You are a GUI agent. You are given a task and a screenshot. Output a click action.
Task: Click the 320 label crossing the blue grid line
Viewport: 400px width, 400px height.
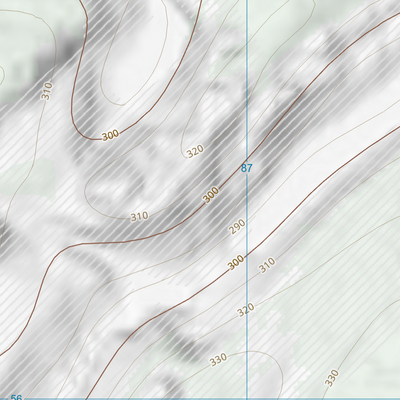(x=246, y=310)
